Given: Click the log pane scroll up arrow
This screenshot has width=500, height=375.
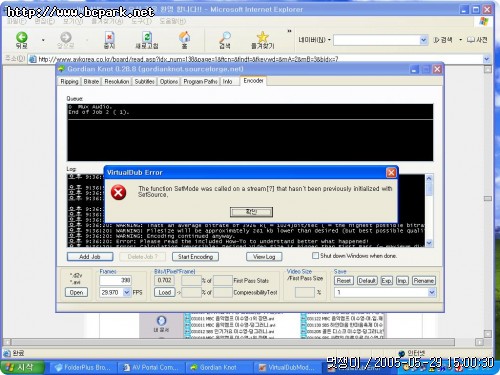Looking at the screenshot, I should coord(429,178).
